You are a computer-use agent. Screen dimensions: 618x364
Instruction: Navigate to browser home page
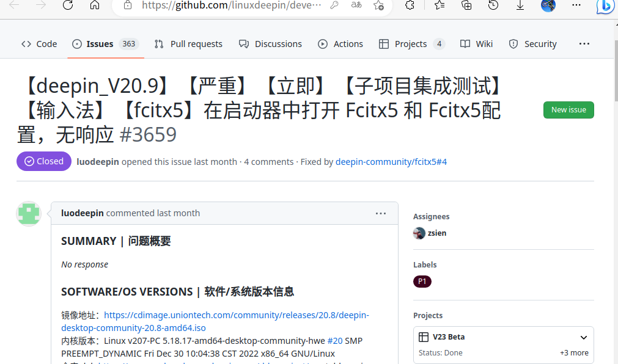(94, 6)
